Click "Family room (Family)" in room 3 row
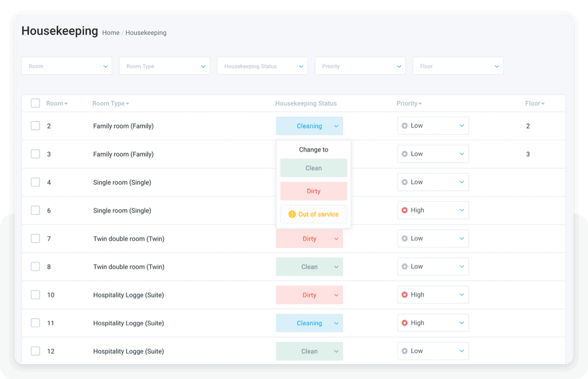The image size is (588, 379). point(123,154)
